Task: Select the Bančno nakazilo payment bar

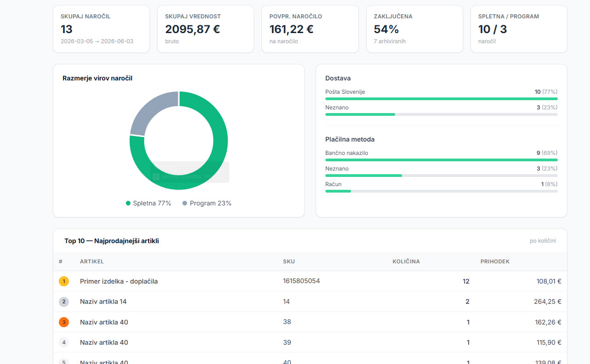Action: [441, 160]
